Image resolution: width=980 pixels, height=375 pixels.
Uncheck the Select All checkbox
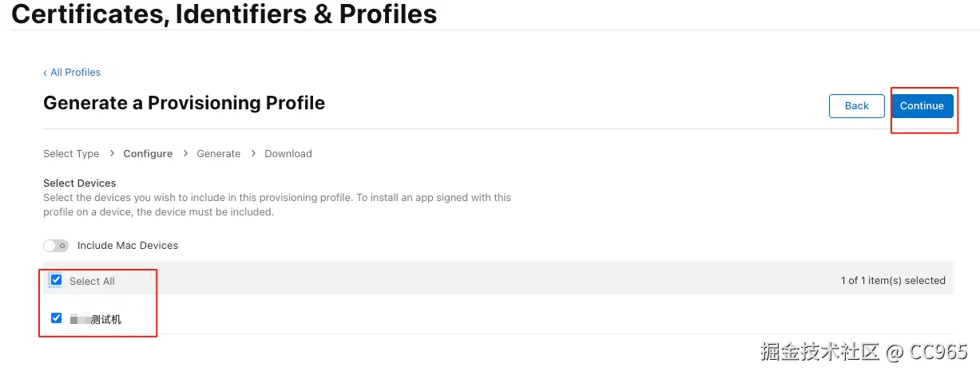(56, 280)
